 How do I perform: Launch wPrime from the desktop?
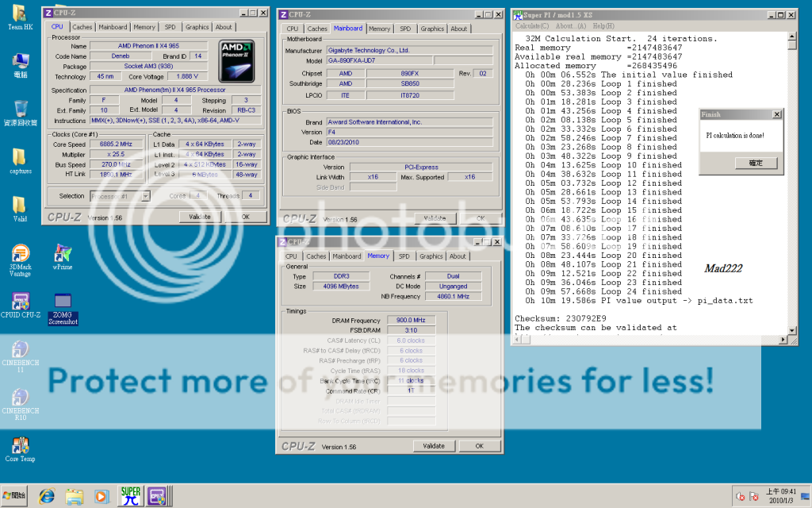point(63,254)
